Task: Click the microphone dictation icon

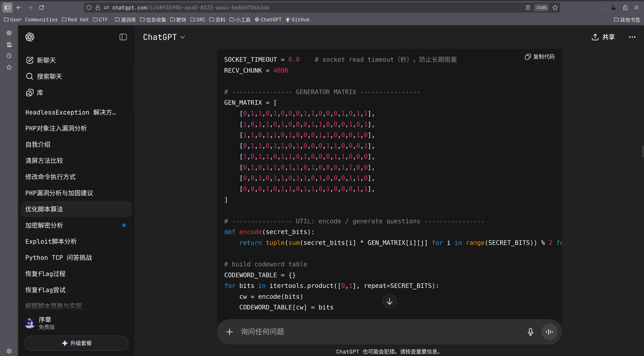Action: tap(530, 332)
